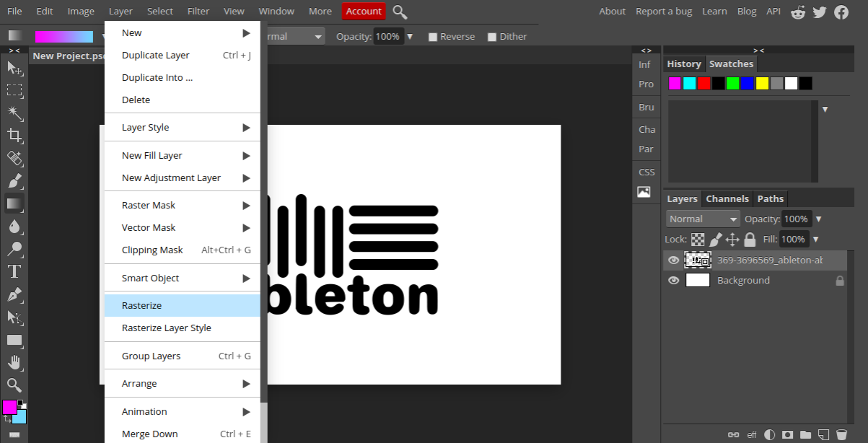Toggle lock image pixels brush icon

(716, 239)
